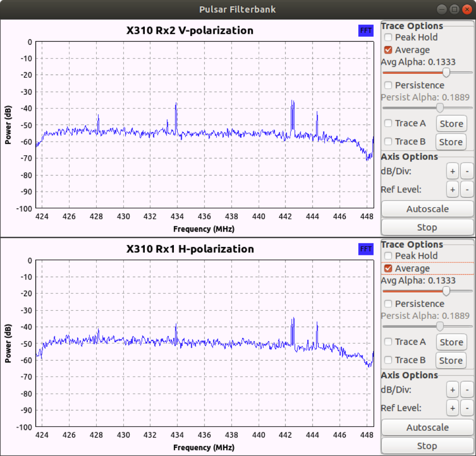This screenshot has height=456, width=476.
Task: Click the blue FFT legend box on H-polarization plot
Action: click(365, 249)
